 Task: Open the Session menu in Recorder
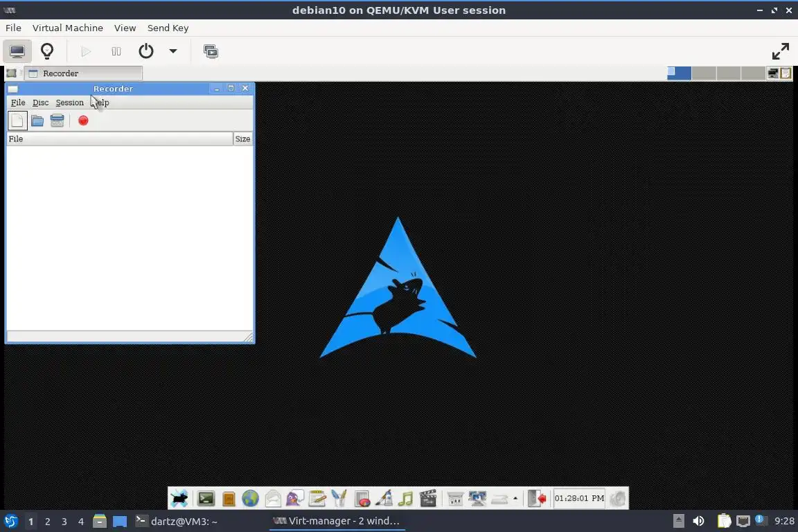coord(70,103)
